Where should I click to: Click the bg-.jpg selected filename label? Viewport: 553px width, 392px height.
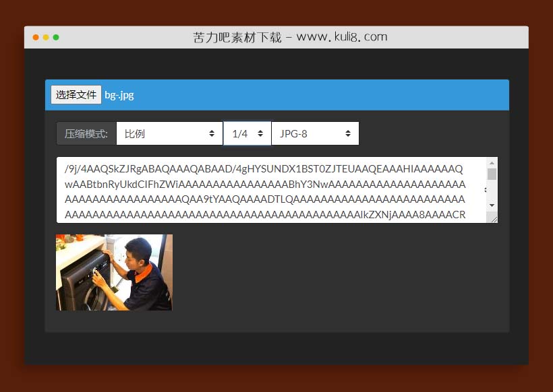(119, 95)
